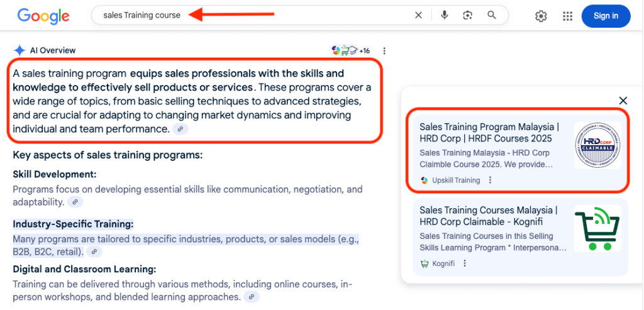Click the AI Overview sparkle icon
644x310 pixels.
click(19, 50)
